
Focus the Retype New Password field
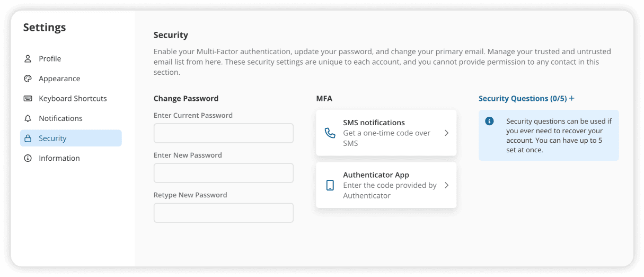(224, 213)
